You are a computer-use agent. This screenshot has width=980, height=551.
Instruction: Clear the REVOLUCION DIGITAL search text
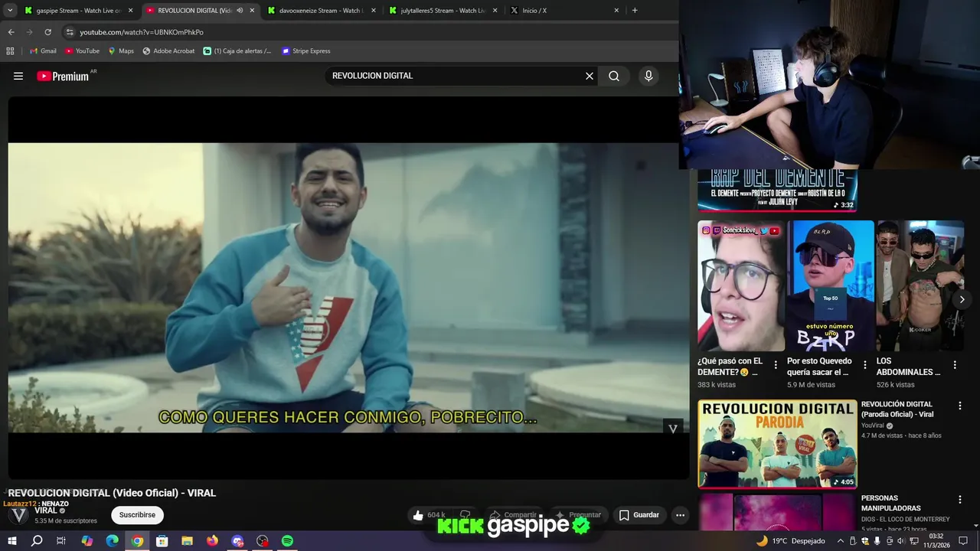(590, 76)
